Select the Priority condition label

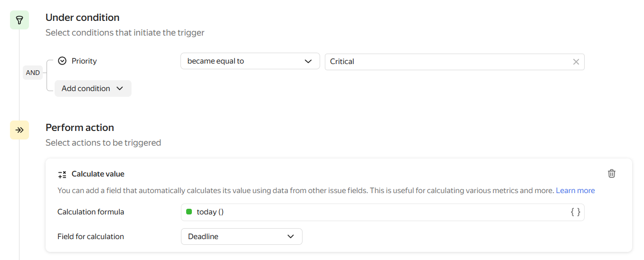[84, 61]
